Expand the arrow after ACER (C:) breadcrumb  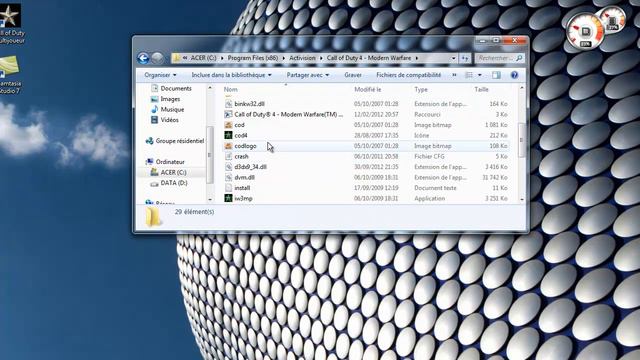coord(222,58)
